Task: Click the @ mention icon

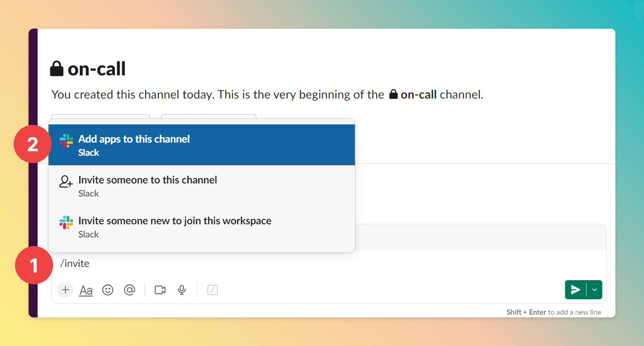Action: pyautogui.click(x=130, y=290)
